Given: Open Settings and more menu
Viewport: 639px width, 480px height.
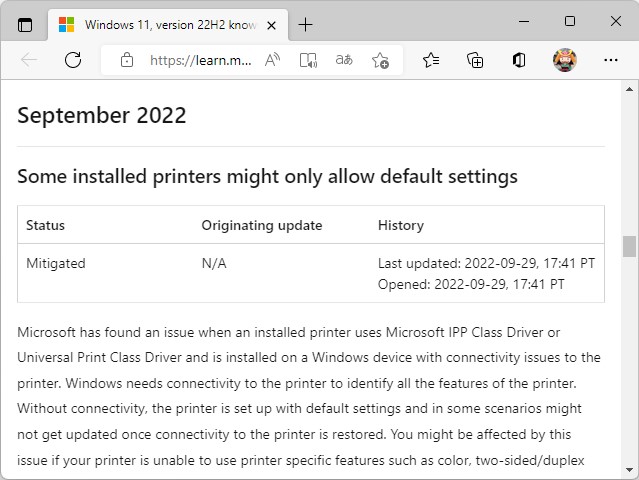Looking at the screenshot, I should 610,60.
